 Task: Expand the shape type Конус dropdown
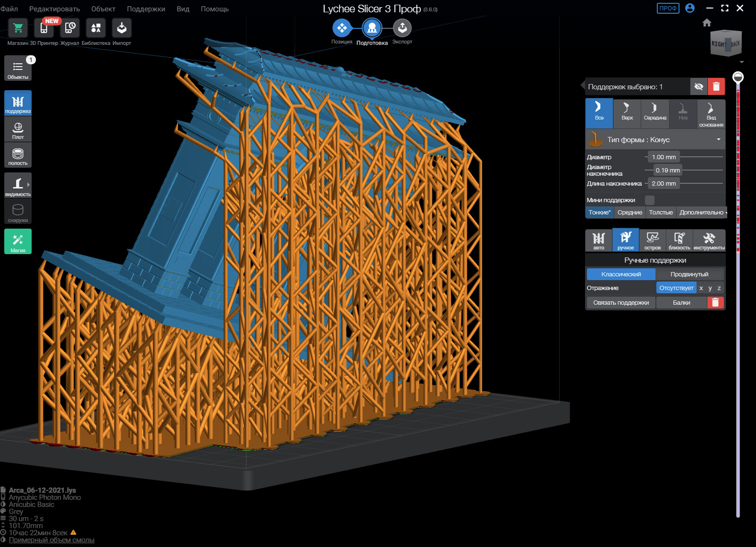(x=655, y=140)
